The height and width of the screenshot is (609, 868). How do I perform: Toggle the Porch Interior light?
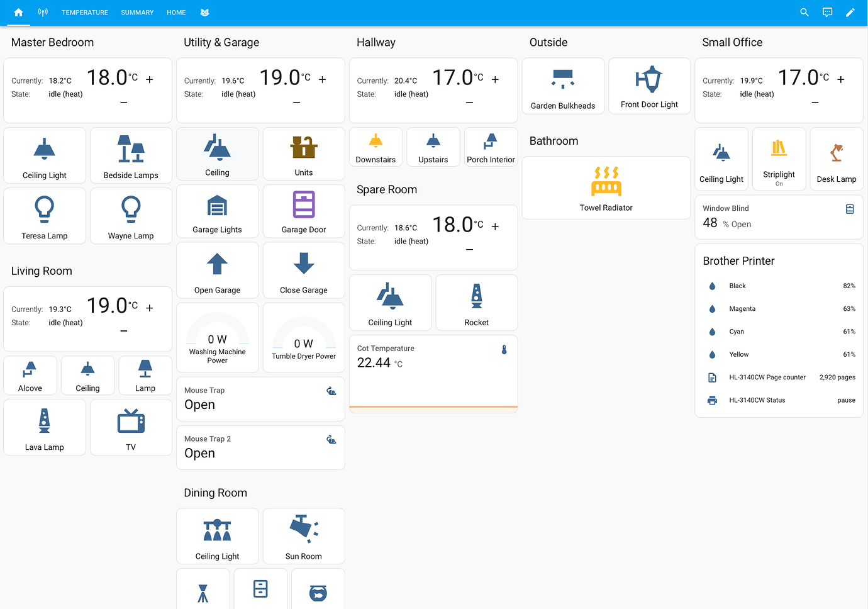491,147
